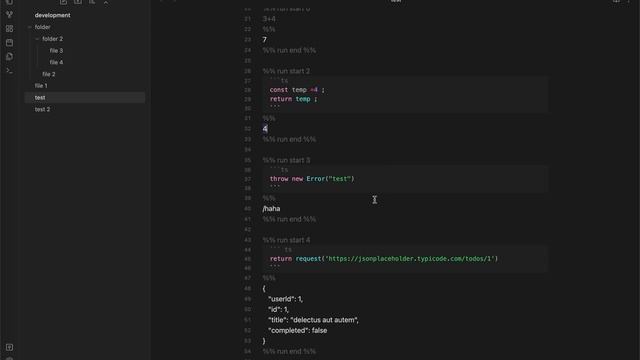The image size is (640, 360).
Task: Collapse the 'folder 2' tree arrow
Action: [x=37, y=39]
